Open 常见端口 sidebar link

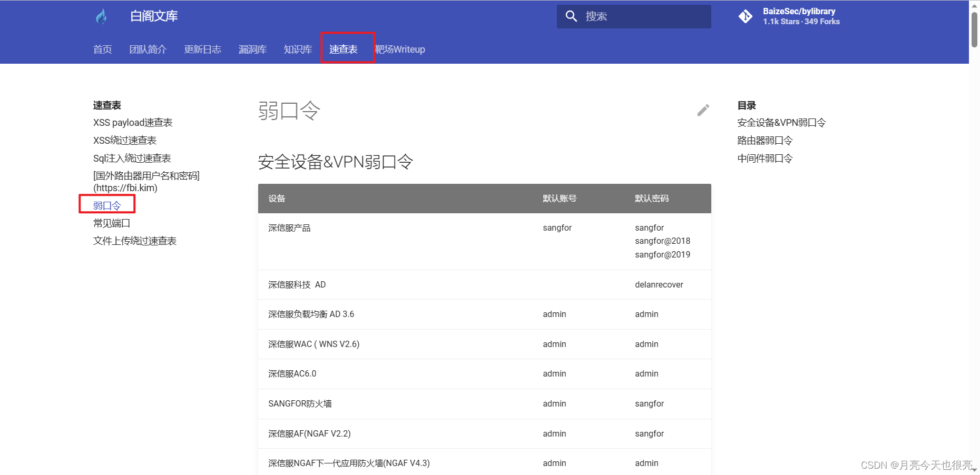click(112, 223)
